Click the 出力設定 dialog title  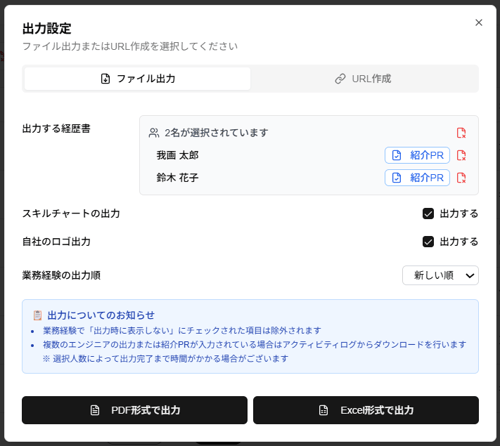click(47, 29)
